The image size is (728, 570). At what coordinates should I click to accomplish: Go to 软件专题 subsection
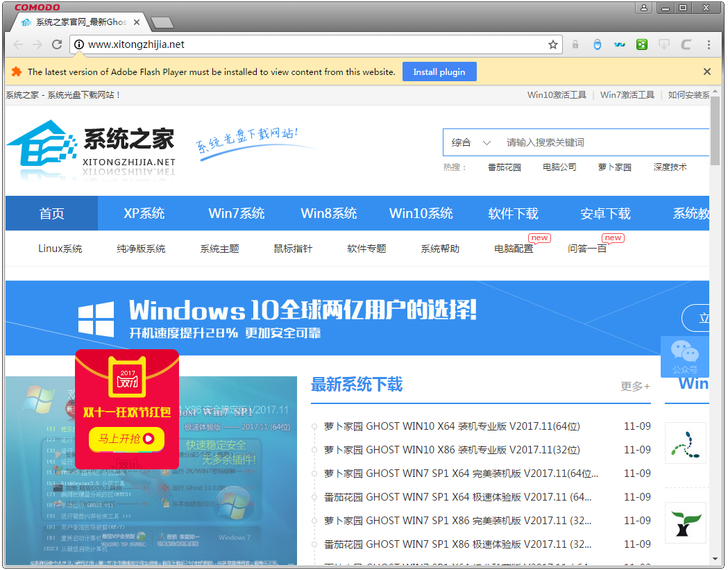coord(367,249)
